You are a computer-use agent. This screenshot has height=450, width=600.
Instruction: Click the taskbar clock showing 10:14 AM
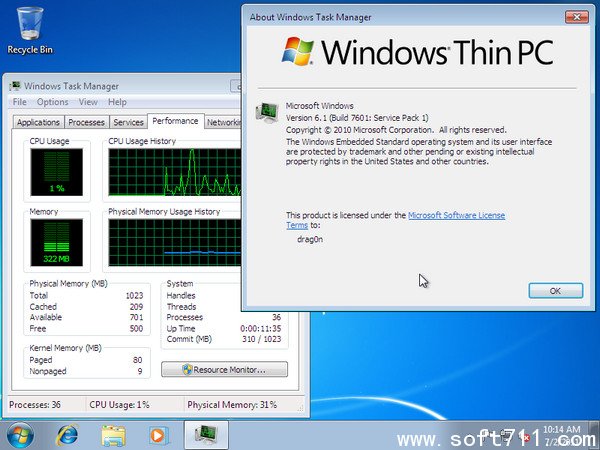pos(561,435)
